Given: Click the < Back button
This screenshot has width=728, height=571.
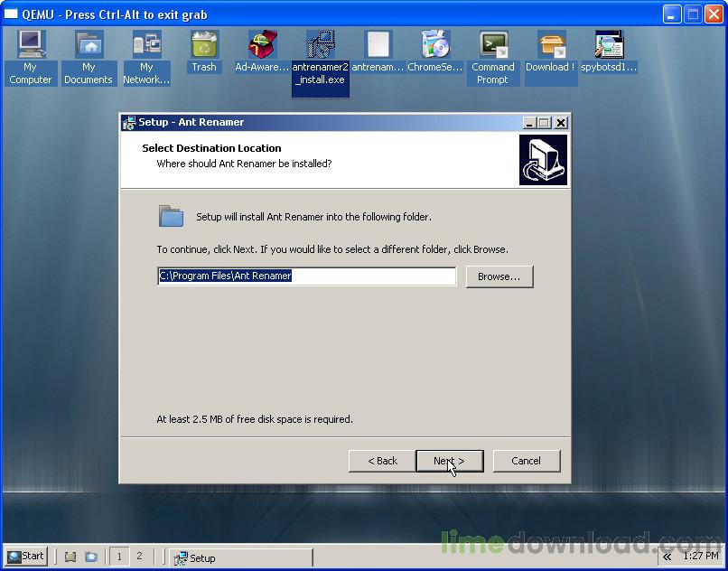Looking at the screenshot, I should point(382,461).
